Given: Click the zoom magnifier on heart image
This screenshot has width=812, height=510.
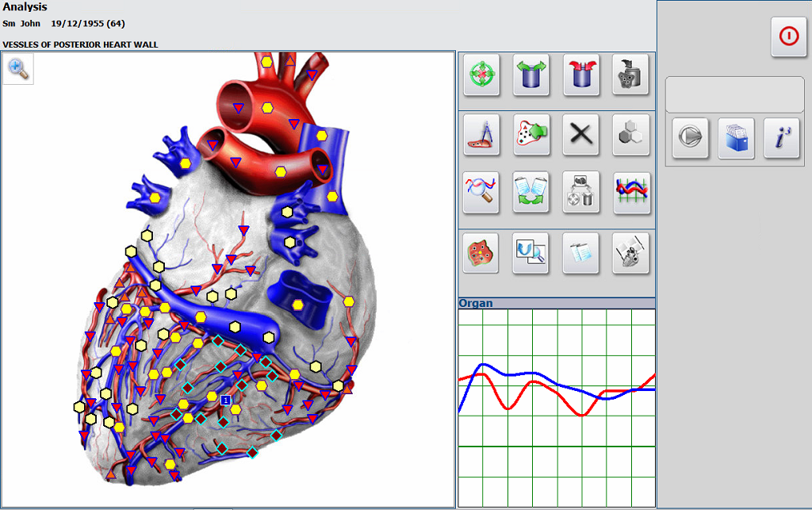Looking at the screenshot, I should click(18, 69).
